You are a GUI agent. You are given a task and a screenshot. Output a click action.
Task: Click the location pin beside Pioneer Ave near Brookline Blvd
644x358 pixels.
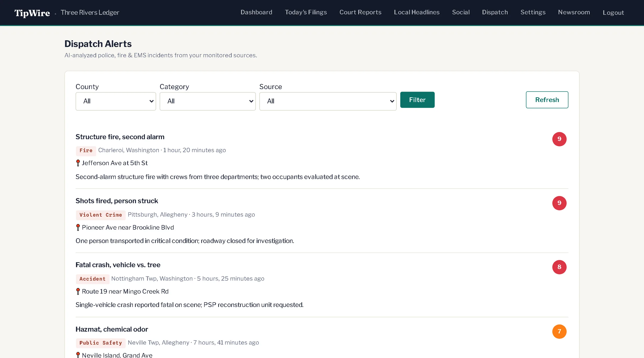tap(78, 227)
